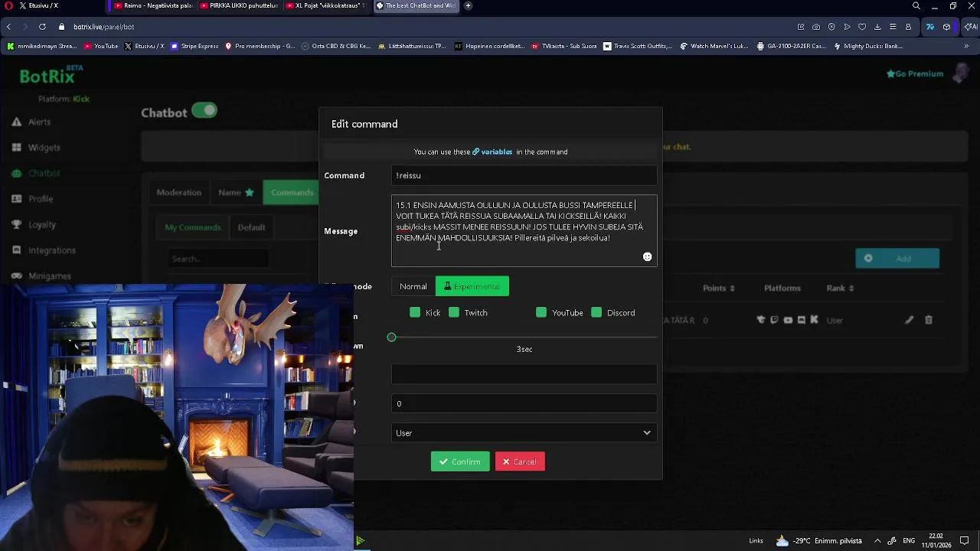
Task: Open the Loyalty sidebar section
Action: coord(34,224)
